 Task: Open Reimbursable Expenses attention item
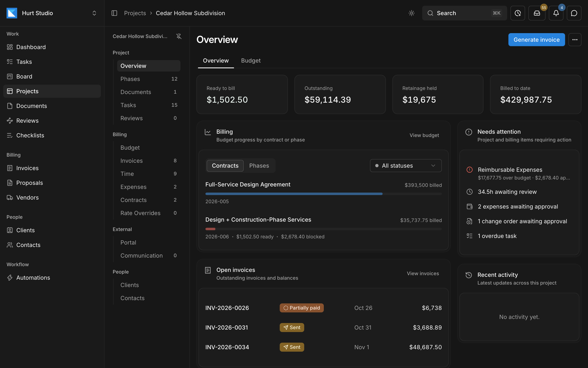click(x=519, y=173)
